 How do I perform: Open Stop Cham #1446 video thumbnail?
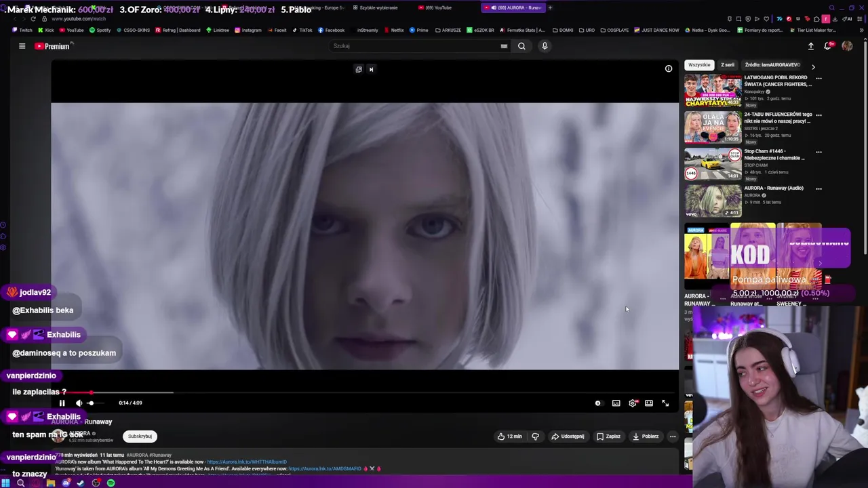713,164
